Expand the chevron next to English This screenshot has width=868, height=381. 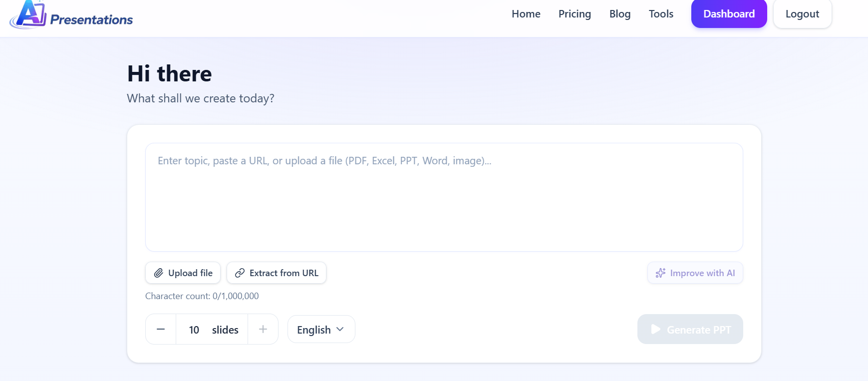click(340, 329)
